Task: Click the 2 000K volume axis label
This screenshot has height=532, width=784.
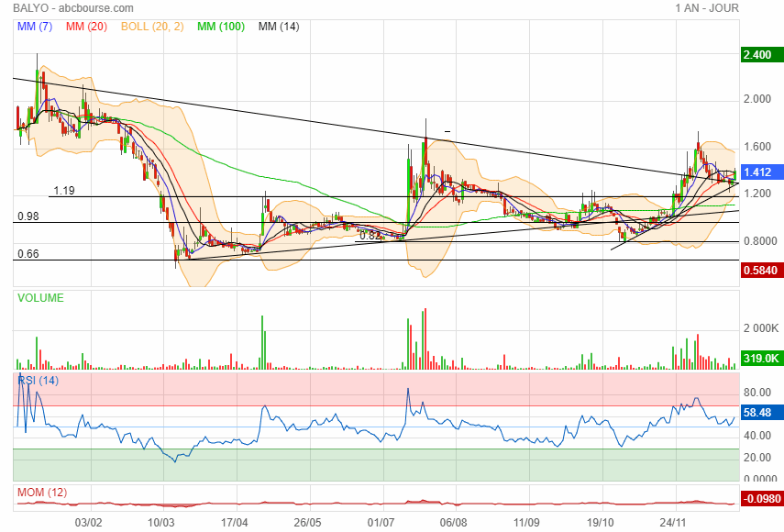Action: point(761,328)
